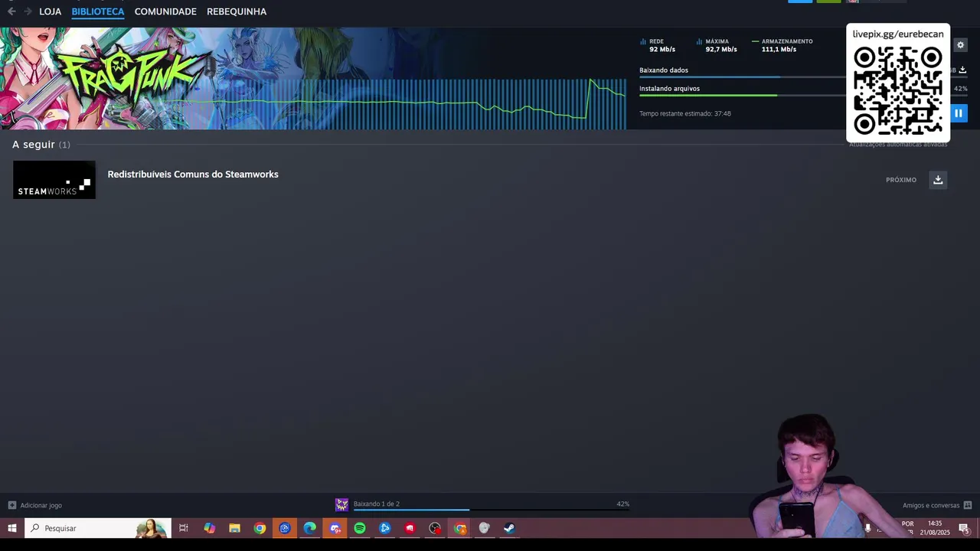980x551 pixels.
Task: Click the Instalando arquivos progress bar
Action: pos(743,95)
